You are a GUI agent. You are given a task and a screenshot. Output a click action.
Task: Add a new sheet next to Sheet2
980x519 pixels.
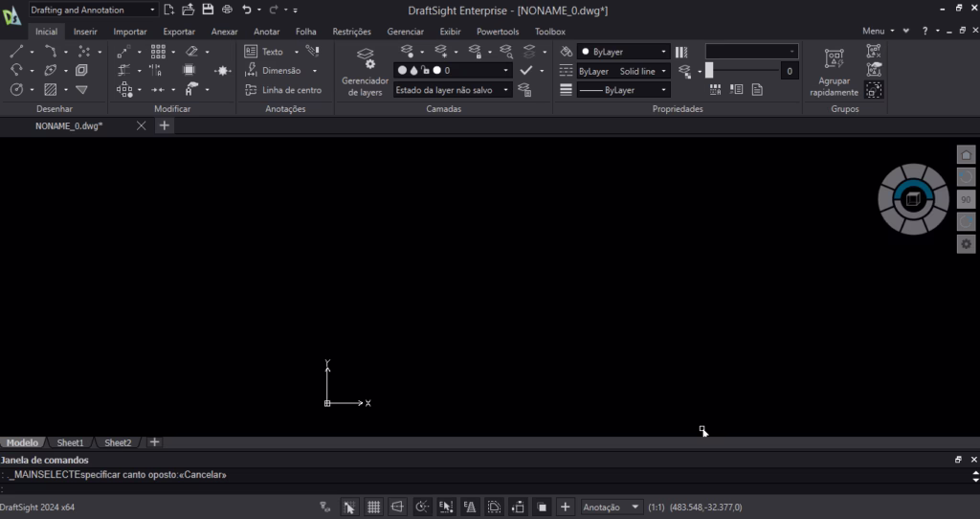[x=154, y=442]
